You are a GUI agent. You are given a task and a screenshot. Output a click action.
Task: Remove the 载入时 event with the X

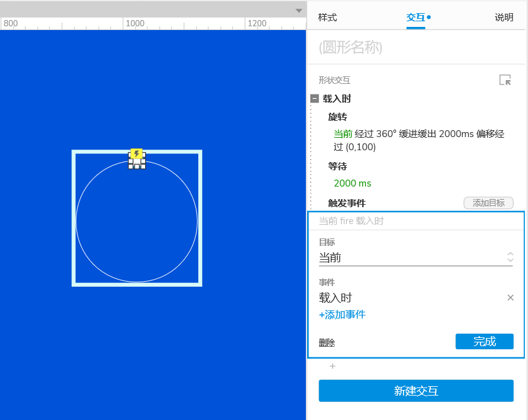click(x=510, y=297)
